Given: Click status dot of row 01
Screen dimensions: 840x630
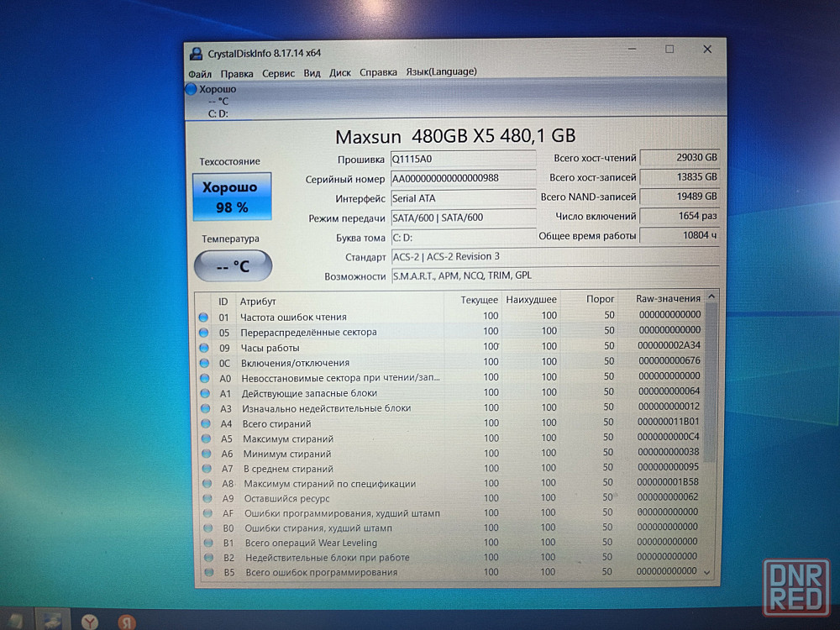Looking at the screenshot, I should coord(203,318).
